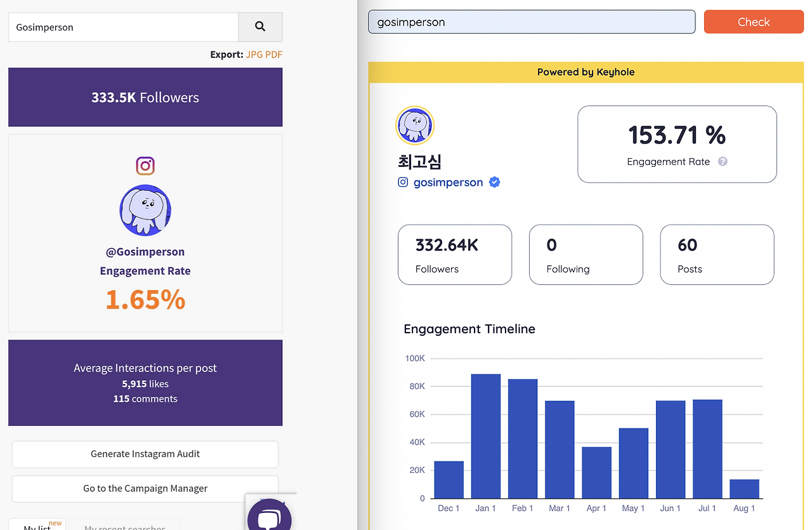
Task: Click the Jun 1 bar in the chart
Action: (671, 450)
